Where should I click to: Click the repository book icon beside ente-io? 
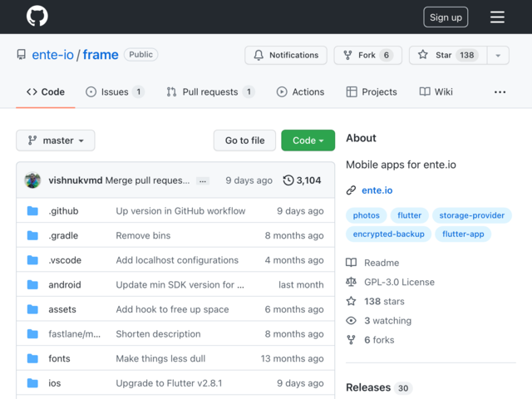pos(22,55)
